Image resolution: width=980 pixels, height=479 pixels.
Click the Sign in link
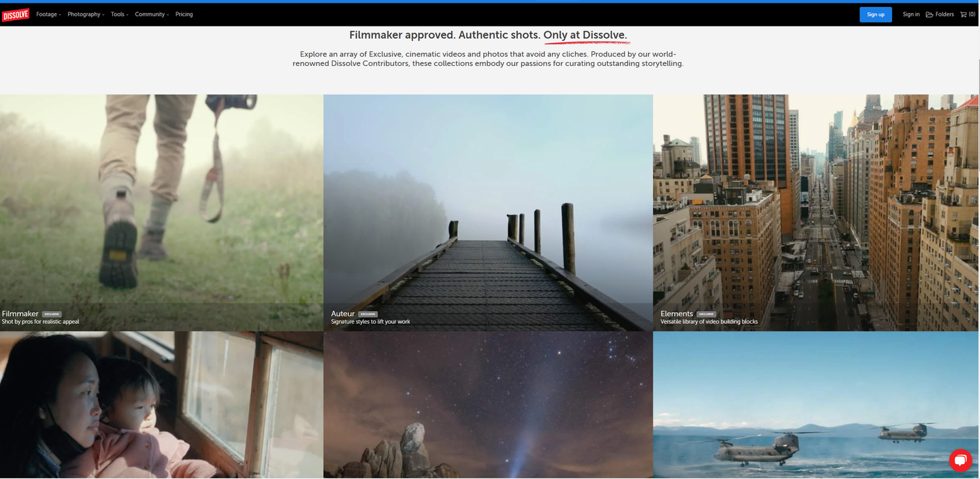click(x=911, y=14)
